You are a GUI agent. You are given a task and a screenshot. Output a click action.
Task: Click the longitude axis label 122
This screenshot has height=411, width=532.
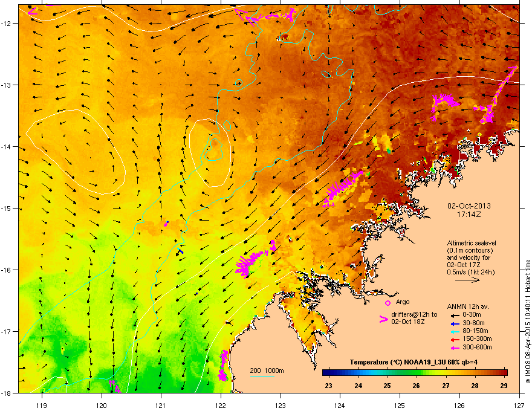pos(221,405)
